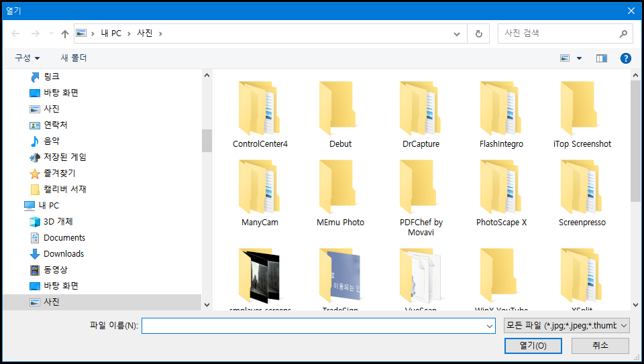Click the navigation pane scroll-down arrow
The image size is (644, 364).
tap(207, 305)
